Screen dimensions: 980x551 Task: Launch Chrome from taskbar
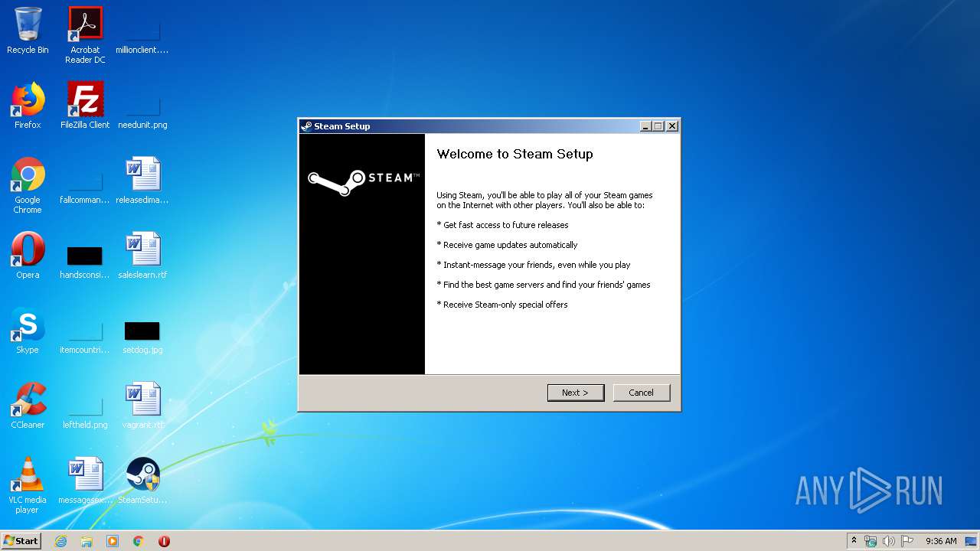click(139, 541)
